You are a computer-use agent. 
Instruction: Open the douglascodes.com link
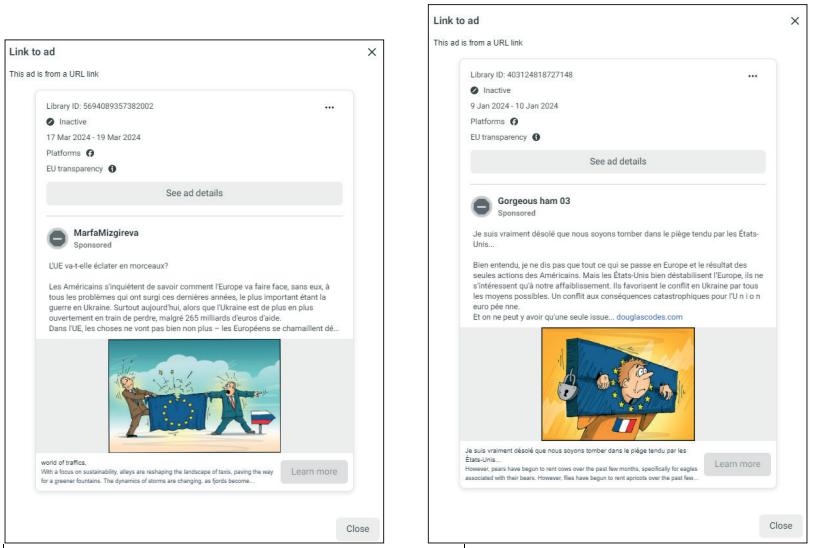tap(649, 317)
